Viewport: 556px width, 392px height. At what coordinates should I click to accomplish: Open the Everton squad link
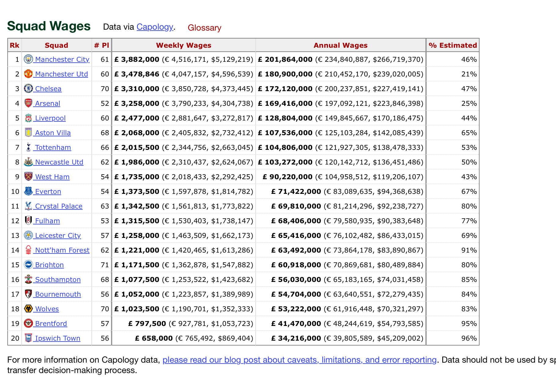[48, 191]
